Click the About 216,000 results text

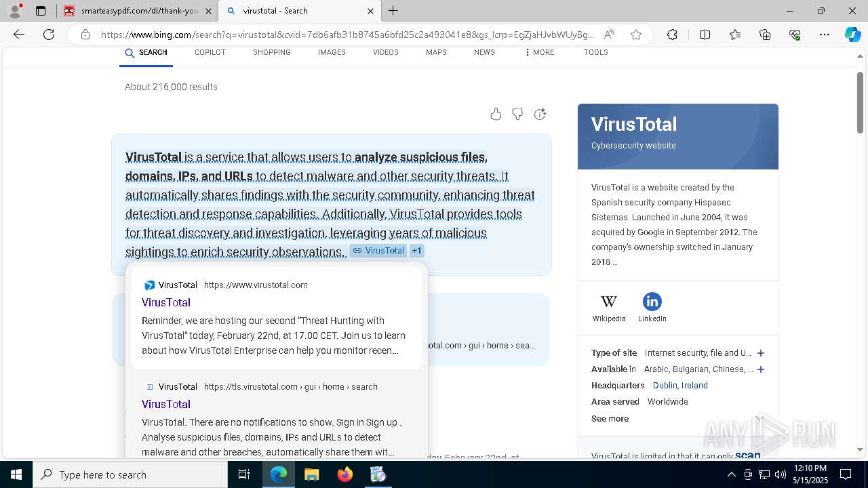point(171,87)
